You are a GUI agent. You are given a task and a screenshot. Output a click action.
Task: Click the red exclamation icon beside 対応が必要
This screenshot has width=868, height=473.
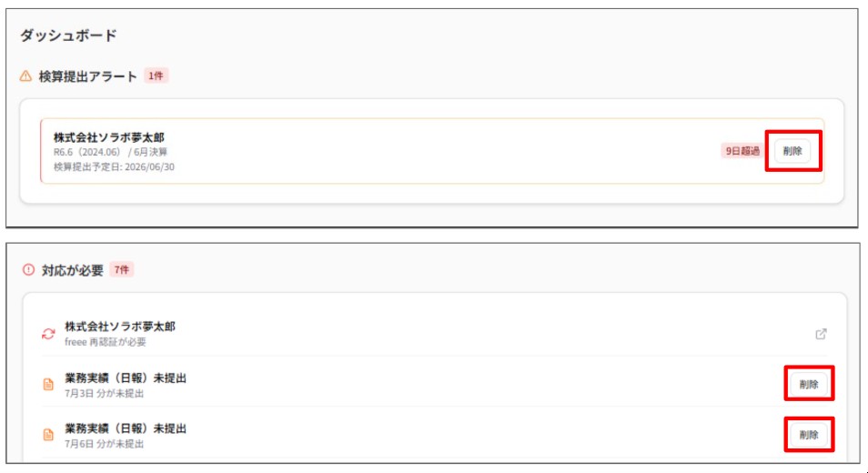pos(28,270)
